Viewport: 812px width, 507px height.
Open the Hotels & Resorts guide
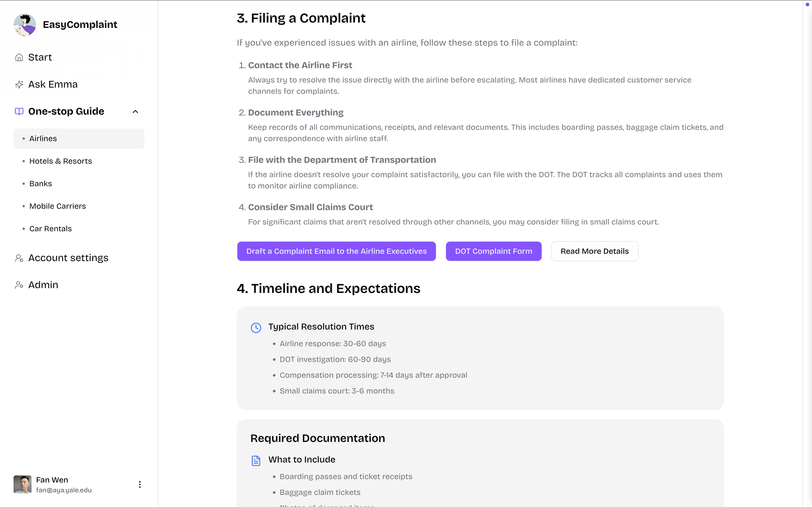coord(60,161)
